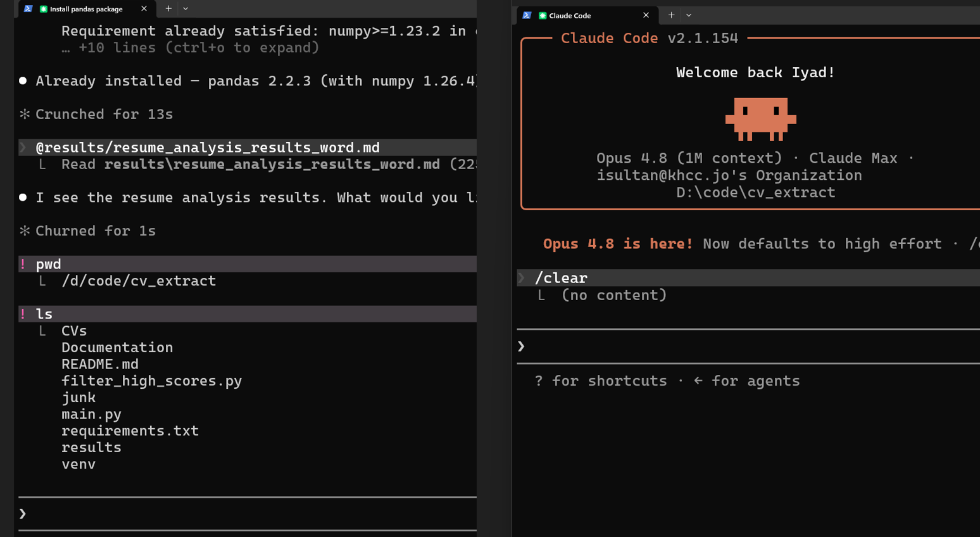Viewport: 980px width, 537px height.
Task: Click 'Opus 4.8 is here!' announcement
Action: click(618, 244)
